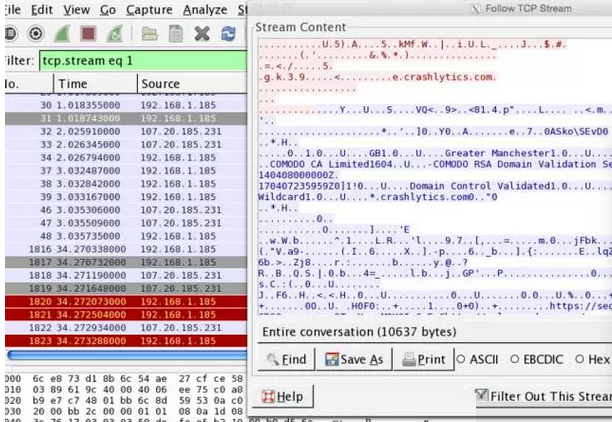Click the e.crashlytics.com text in stream content
This screenshot has height=422, width=612.
pyautogui.click(x=443, y=77)
